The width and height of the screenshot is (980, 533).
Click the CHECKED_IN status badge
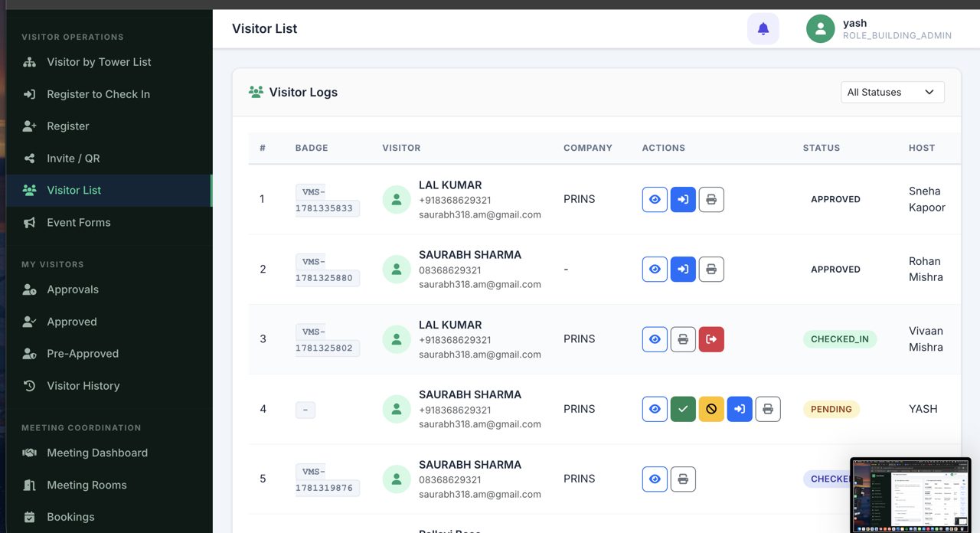tap(840, 339)
